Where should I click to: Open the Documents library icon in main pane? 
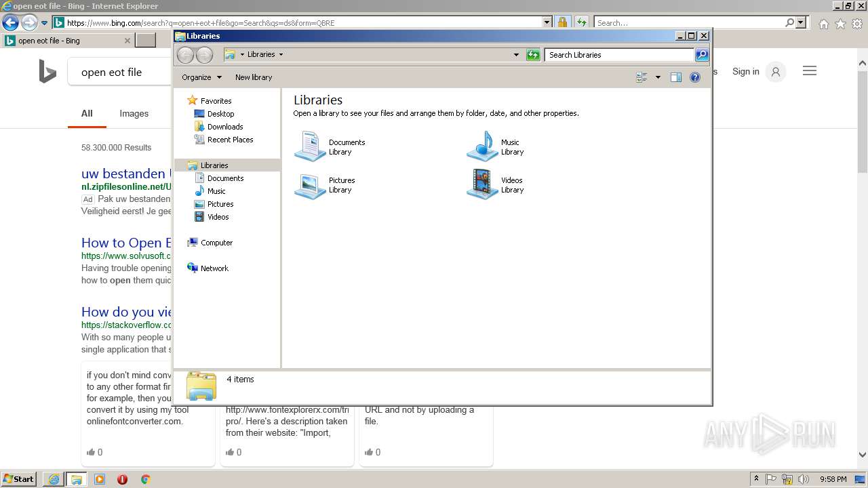[x=310, y=146]
